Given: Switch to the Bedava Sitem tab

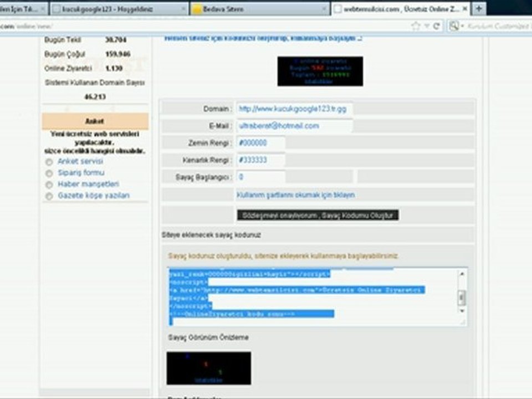Looking at the screenshot, I should (x=260, y=9).
